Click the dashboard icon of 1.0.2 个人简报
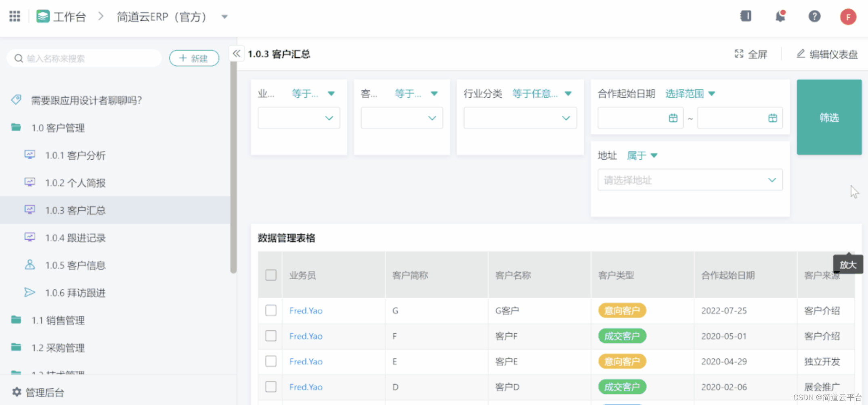Image resolution: width=868 pixels, height=405 pixels. pyautogui.click(x=29, y=182)
